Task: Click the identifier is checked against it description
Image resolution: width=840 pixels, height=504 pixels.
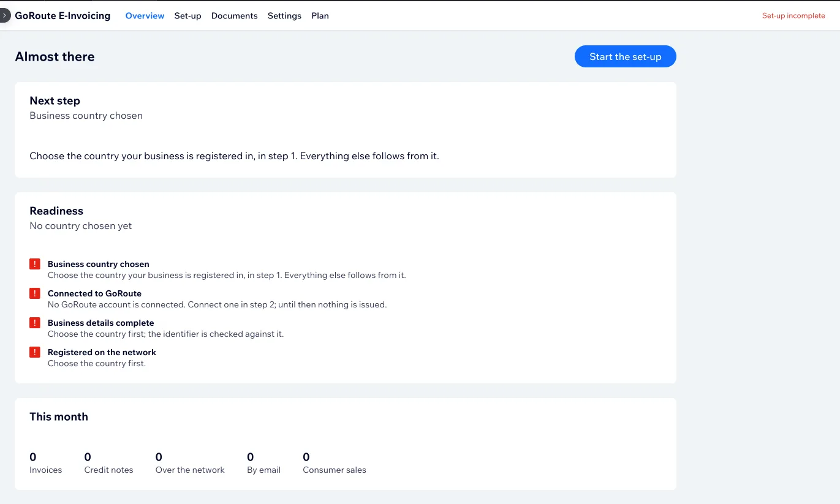Action: [165, 334]
